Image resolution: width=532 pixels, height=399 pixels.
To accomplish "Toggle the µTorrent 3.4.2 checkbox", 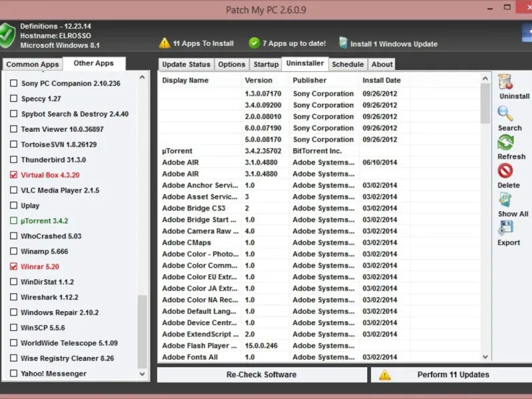I will pos(13,221).
